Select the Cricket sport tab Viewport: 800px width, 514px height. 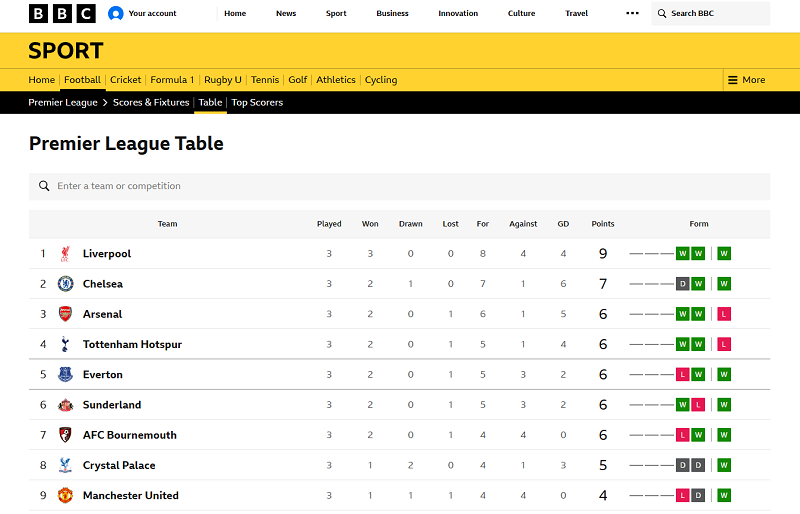click(x=126, y=80)
